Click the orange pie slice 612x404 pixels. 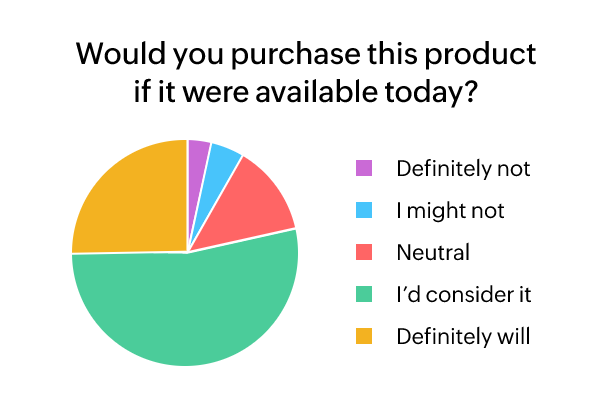(x=130, y=200)
